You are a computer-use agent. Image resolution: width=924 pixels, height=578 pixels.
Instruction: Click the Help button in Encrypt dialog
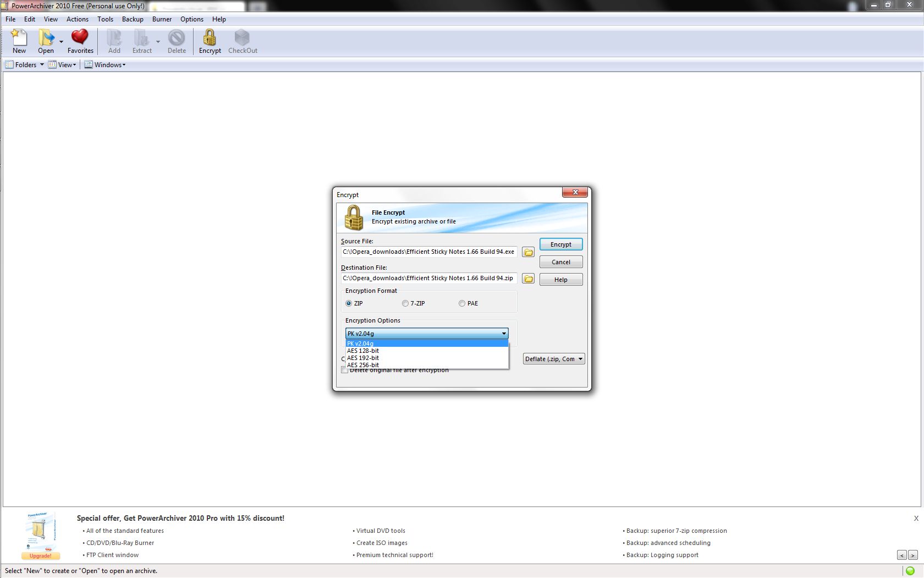pyautogui.click(x=561, y=280)
